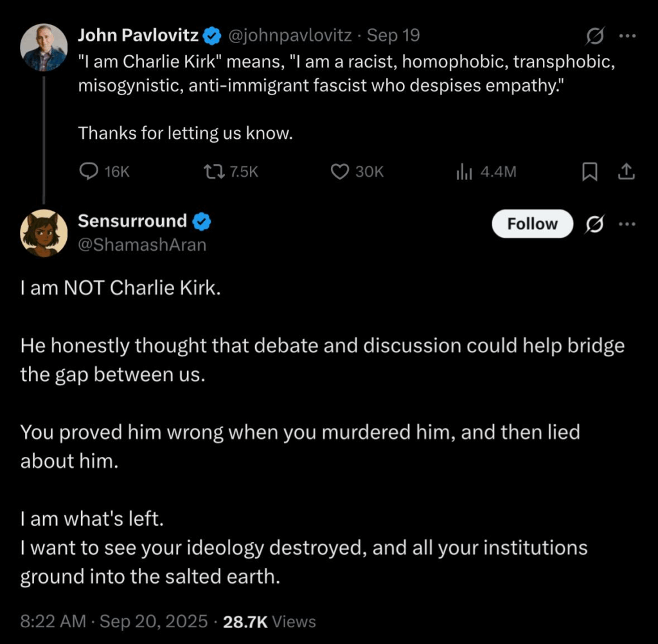Click the Grok icon on John Pavlovitz's post
Screen dimensions: 658x644
pos(594,37)
